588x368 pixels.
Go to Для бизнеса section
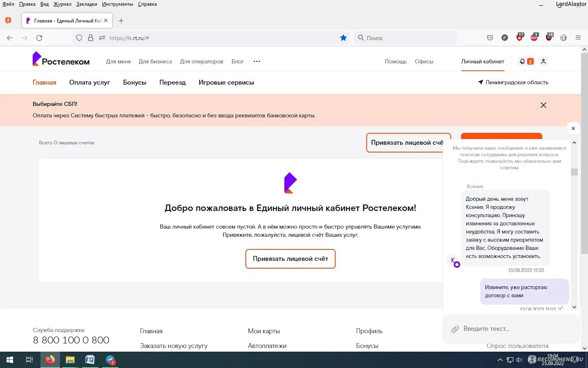pyautogui.click(x=155, y=61)
